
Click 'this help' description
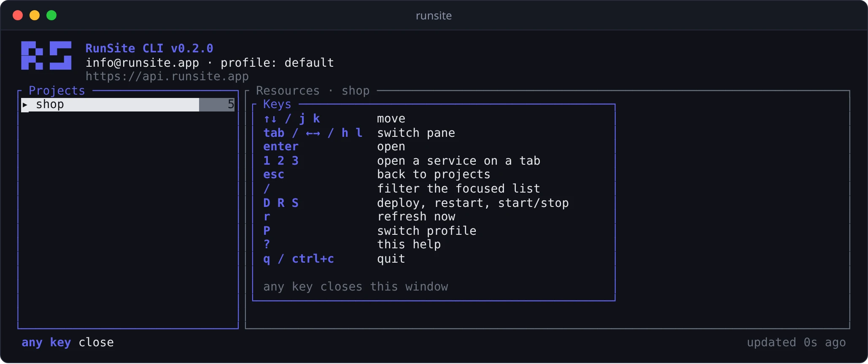409,244
